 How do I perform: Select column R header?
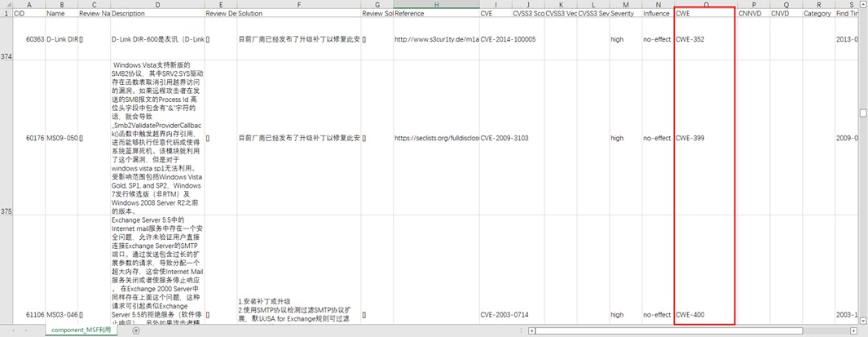(819, 4)
